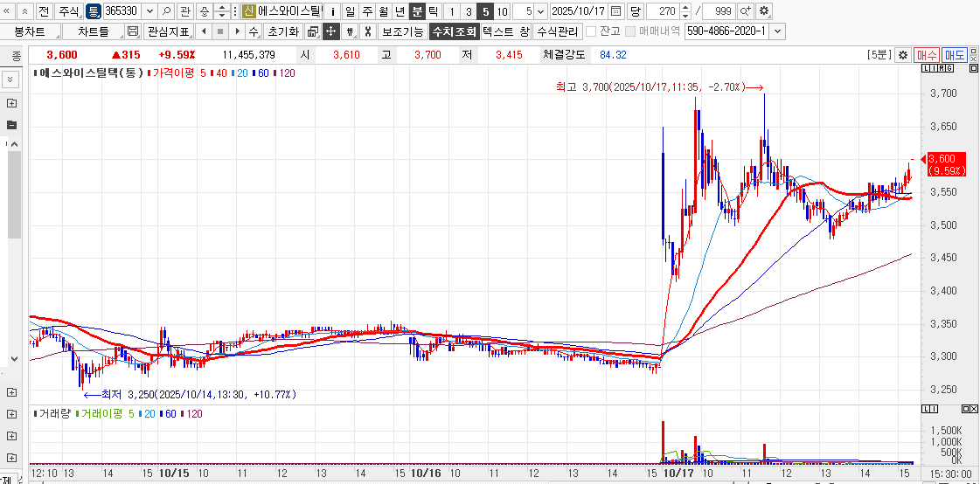
Task: Enable the 잔고 checkbox
Action: coord(591,31)
